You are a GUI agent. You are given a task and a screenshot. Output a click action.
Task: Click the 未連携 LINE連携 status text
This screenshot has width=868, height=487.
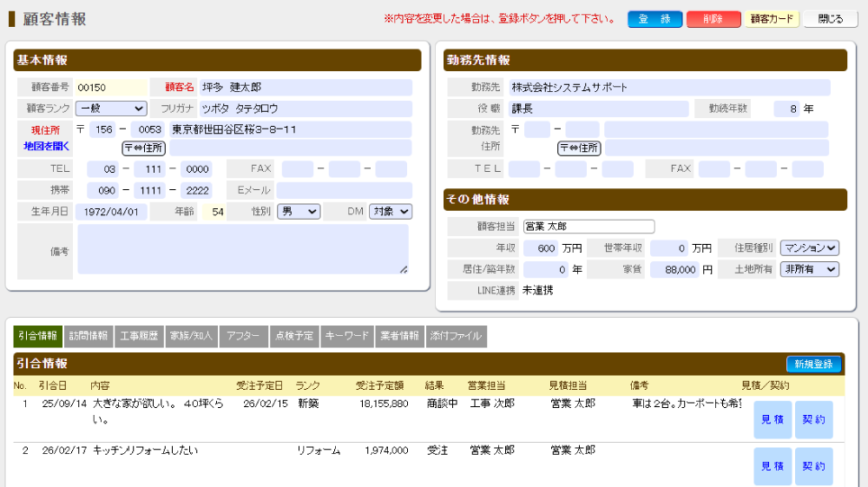point(537,290)
